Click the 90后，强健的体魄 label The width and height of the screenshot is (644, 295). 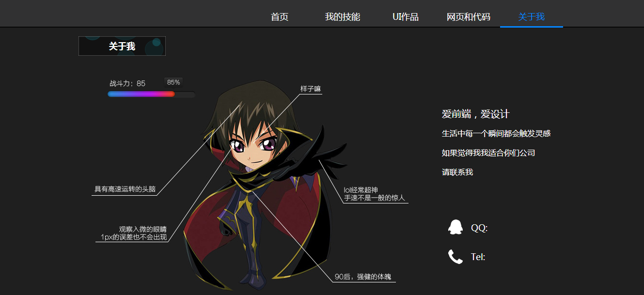click(363, 277)
